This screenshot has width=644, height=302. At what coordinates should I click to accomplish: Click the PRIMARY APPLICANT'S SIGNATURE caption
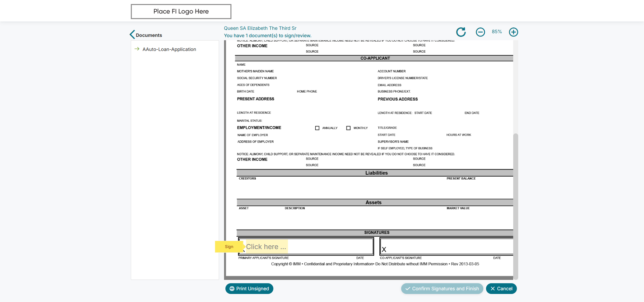point(264,258)
